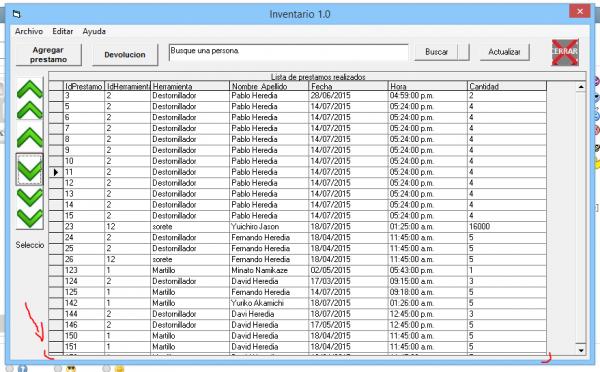
Task: Click the date '17/03/2015'
Action: point(330,281)
